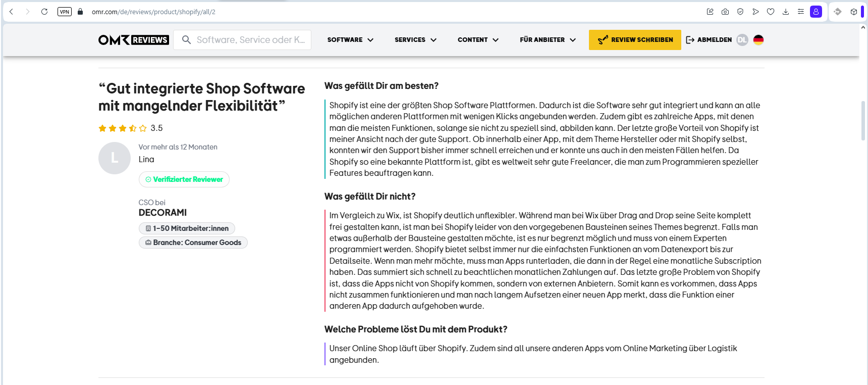
Task: Take a snapshot with the camera icon
Action: coord(725,12)
